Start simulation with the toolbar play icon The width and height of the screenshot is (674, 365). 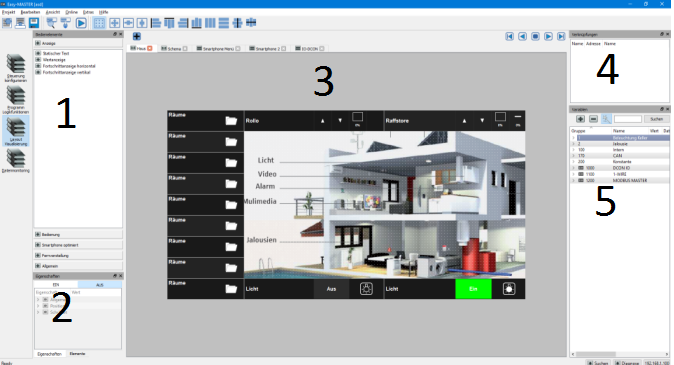click(x=81, y=23)
